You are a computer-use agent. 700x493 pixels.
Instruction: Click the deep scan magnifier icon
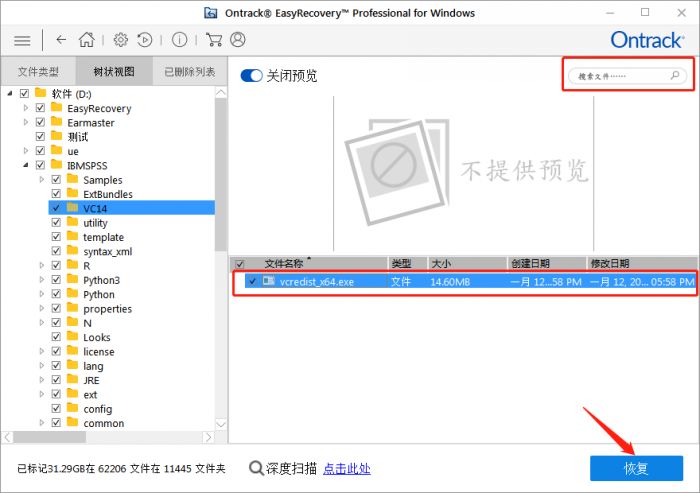(x=256, y=468)
